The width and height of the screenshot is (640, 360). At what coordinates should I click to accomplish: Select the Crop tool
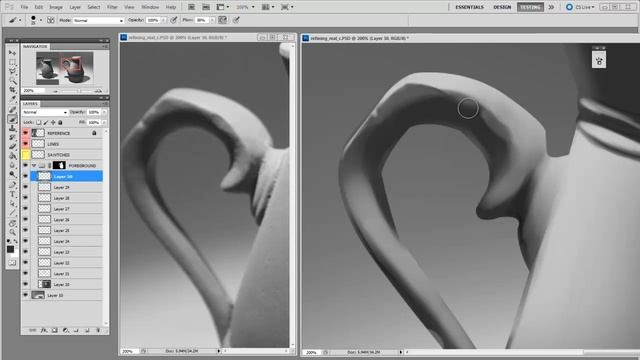[12, 89]
